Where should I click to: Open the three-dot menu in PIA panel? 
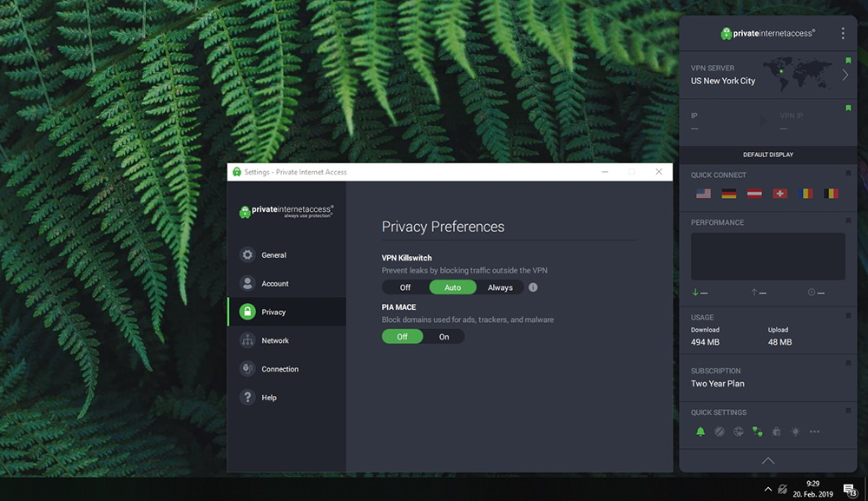[843, 33]
